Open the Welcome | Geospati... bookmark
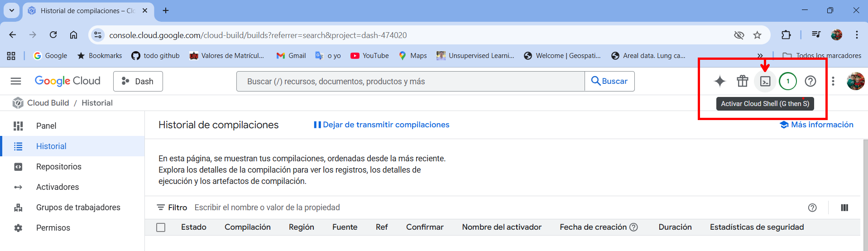This screenshot has height=251, width=868. tap(562, 56)
